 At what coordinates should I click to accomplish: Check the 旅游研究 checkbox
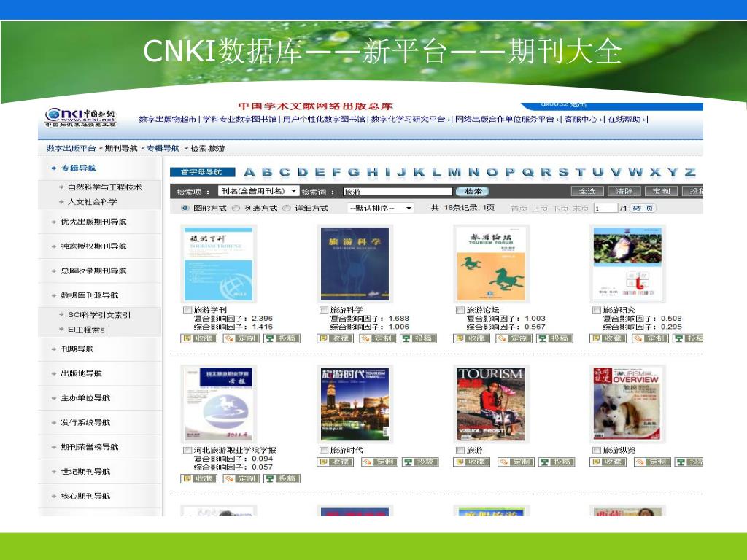pos(597,310)
